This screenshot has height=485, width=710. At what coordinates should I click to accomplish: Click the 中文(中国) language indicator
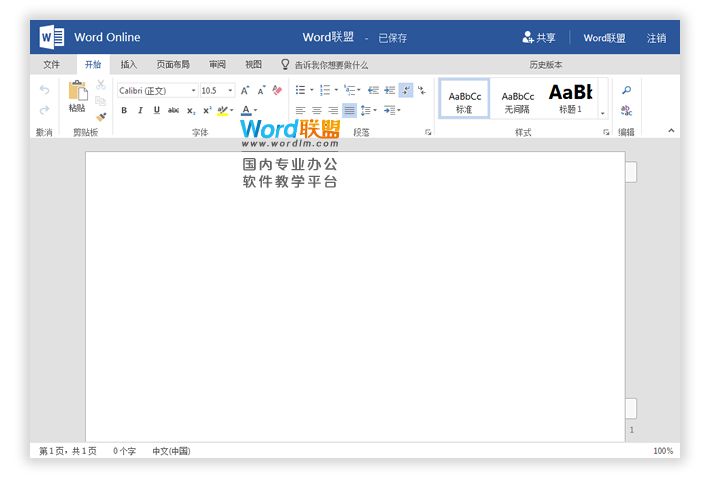(x=171, y=451)
